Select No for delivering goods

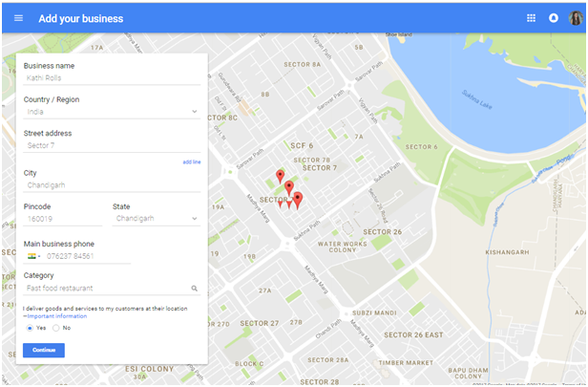point(56,328)
